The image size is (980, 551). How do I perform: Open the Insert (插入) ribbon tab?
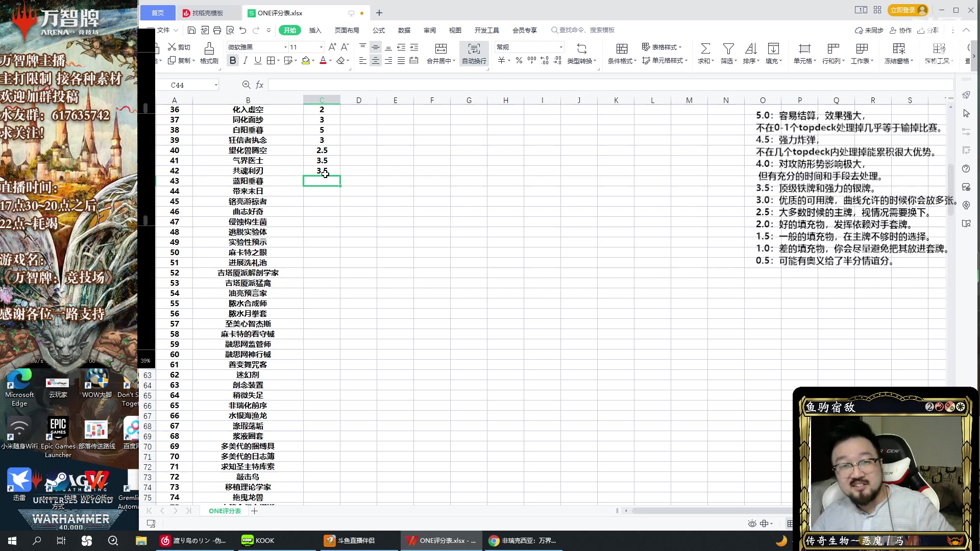click(x=315, y=30)
